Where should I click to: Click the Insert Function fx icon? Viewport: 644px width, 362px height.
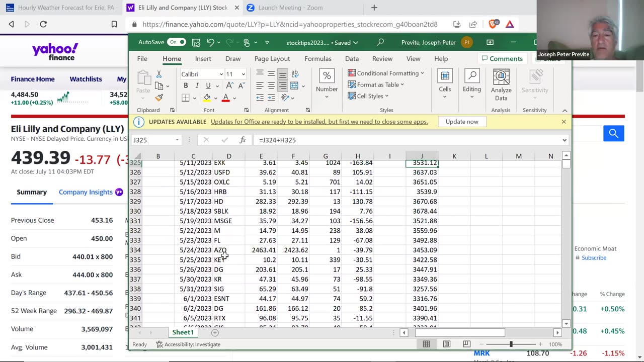pos(243,140)
